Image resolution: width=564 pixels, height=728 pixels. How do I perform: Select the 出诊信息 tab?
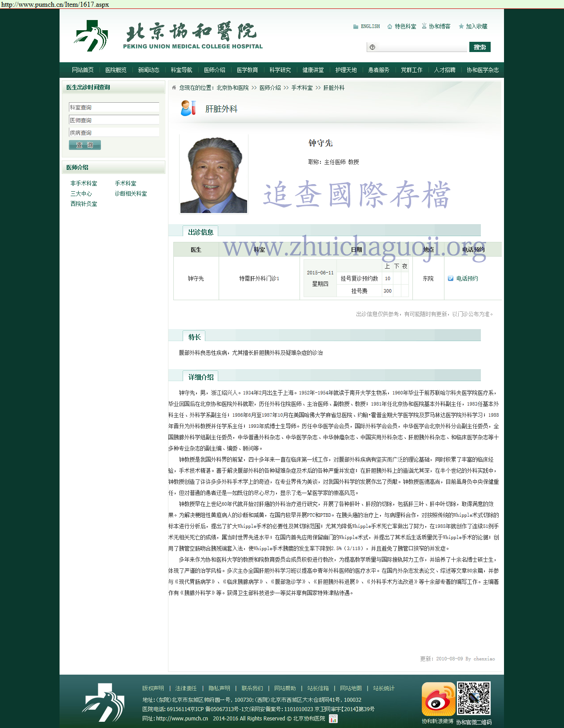200,232
